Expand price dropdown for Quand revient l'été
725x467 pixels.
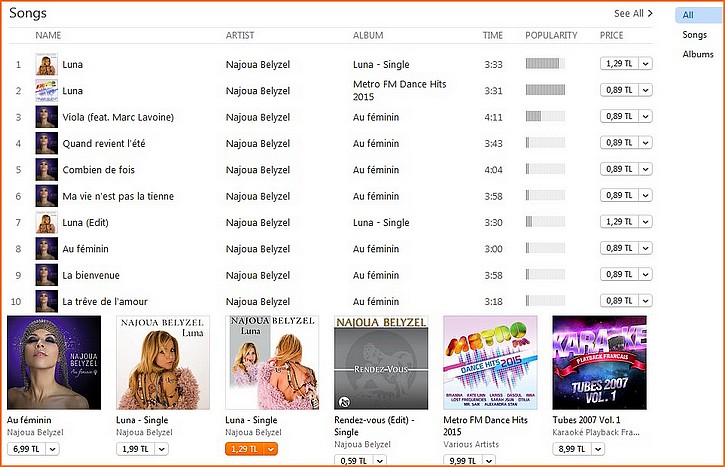645,143
